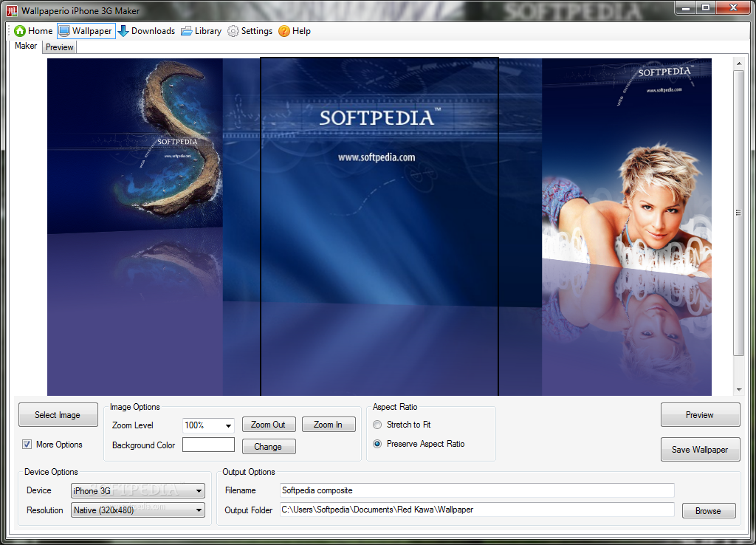Click the Output Folder path field
Screen dimensions: 756x545
pos(477,510)
